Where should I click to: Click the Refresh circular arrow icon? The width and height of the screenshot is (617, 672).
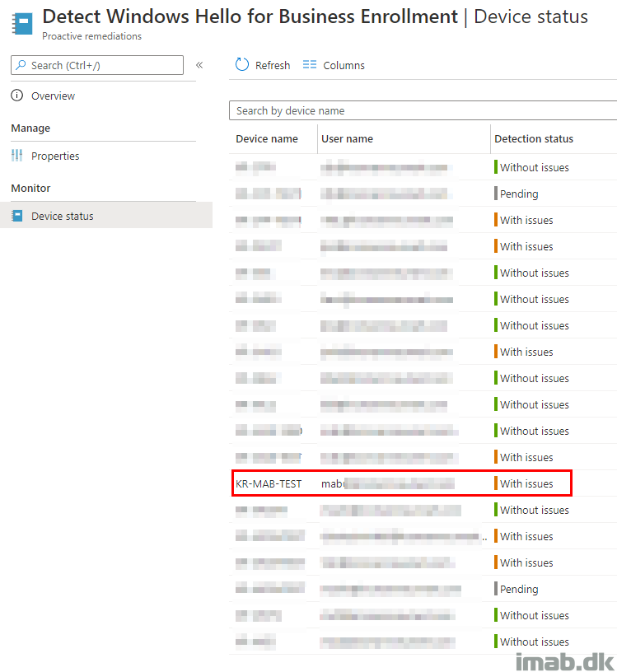click(x=242, y=65)
